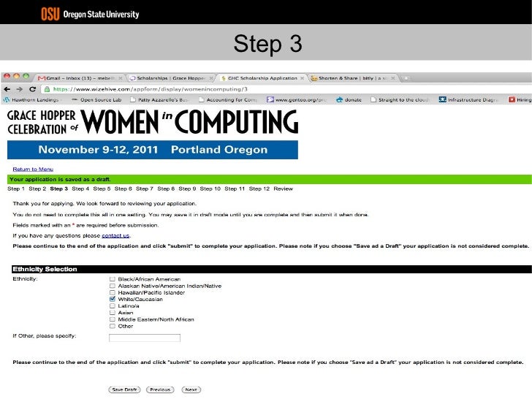Screen dimensions: 532x399
Task: Click the green zoom window button
Action: [x=26, y=76]
